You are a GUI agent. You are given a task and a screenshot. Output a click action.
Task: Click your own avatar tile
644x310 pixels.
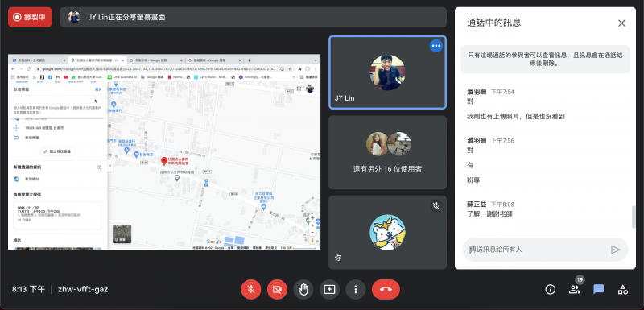387,232
